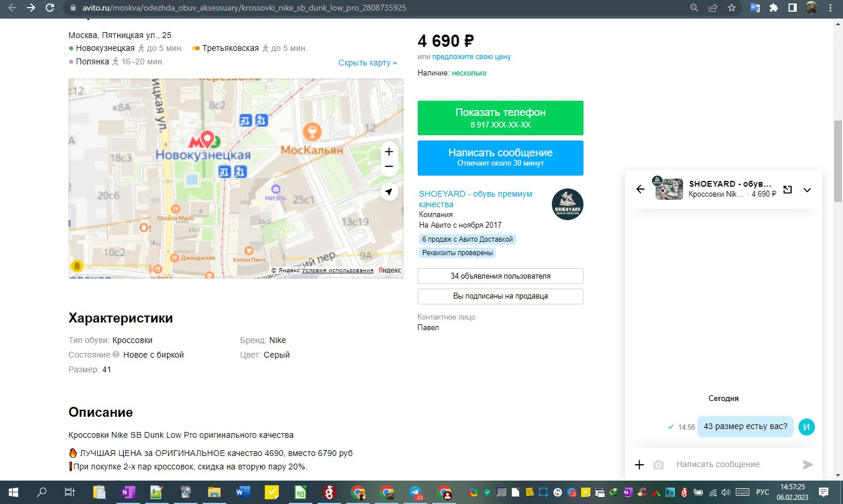
Task: Collapse the chat widget with chevron
Action: click(x=807, y=190)
